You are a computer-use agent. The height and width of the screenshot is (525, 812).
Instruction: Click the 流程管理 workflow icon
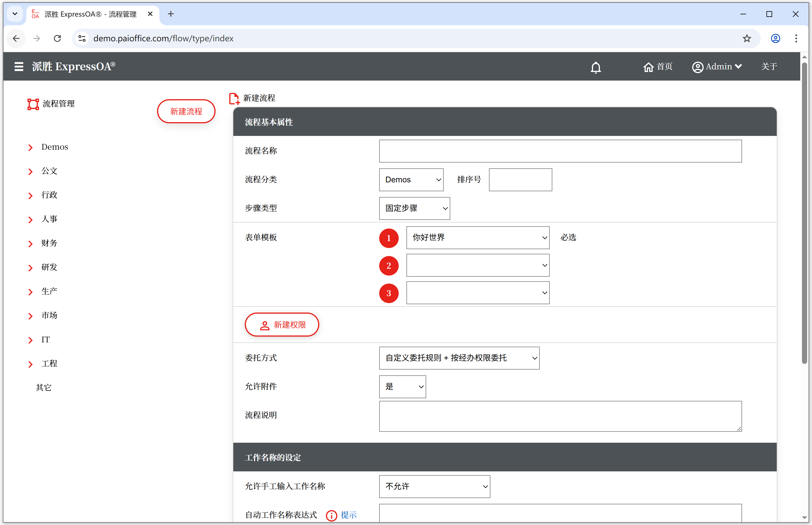(x=33, y=104)
